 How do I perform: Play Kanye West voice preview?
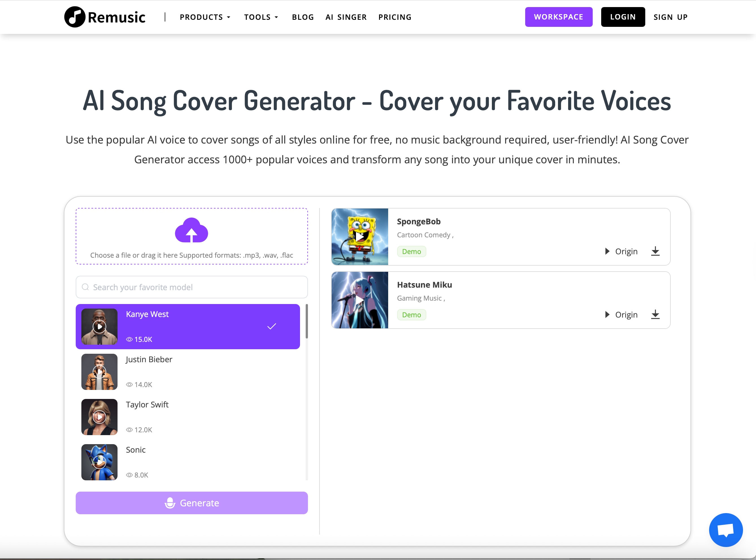(99, 327)
